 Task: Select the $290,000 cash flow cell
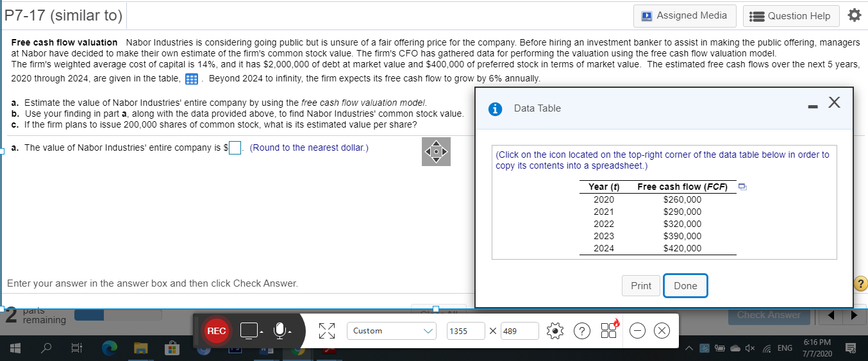pos(682,212)
